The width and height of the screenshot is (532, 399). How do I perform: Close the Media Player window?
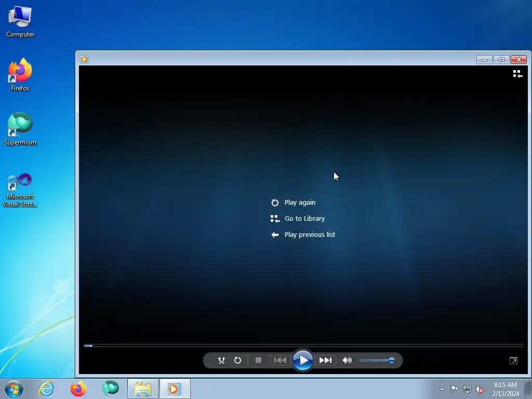click(519, 60)
